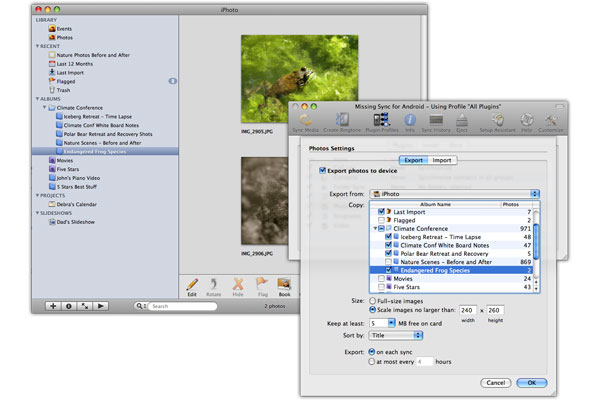Collapse Climate Conference folder in iPhoto sidebar
The width and height of the screenshot is (600, 400).
coord(44,108)
